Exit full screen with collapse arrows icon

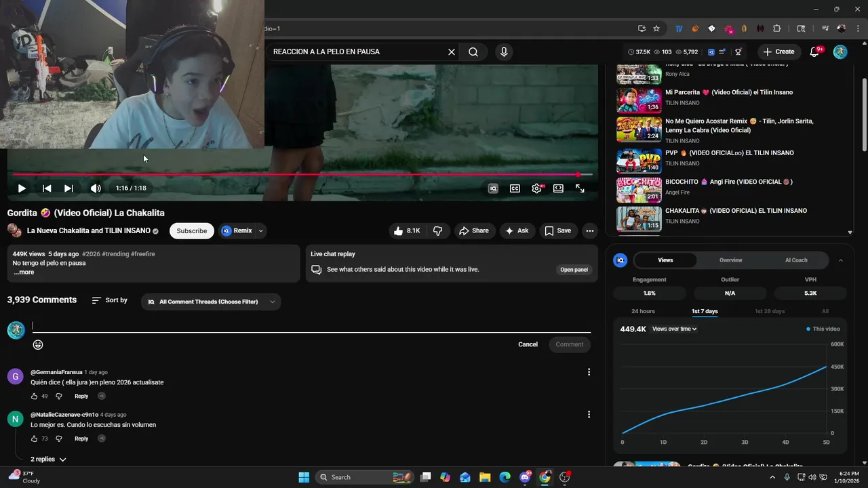coord(580,188)
